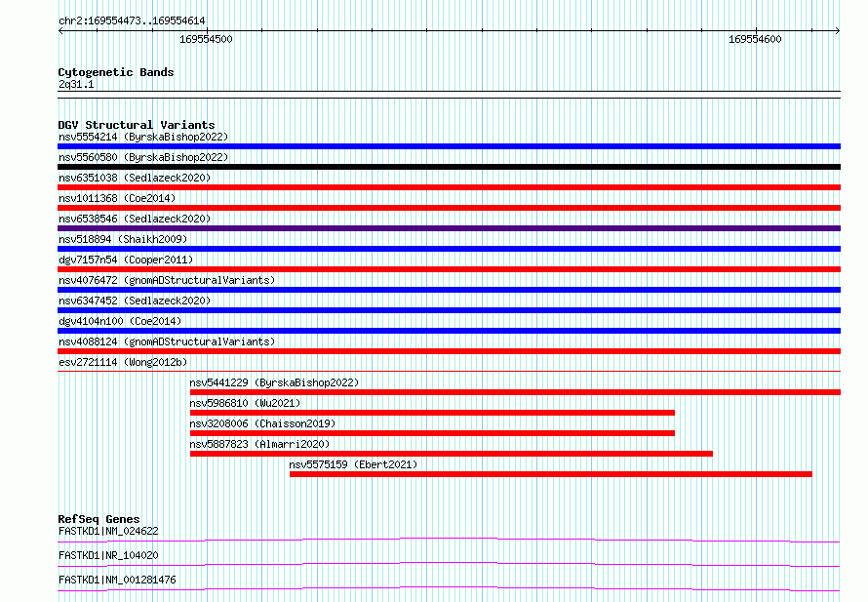
Task: Open variant nsv1011368 (Coe2014)
Action: 117,198
